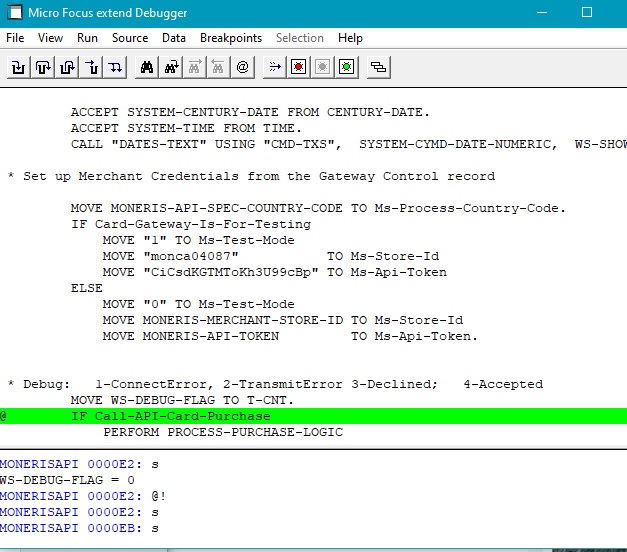
Task: Click the MOVE MONERIS-API-SPEC-COUNTRY-CODE line
Action: click(318, 208)
